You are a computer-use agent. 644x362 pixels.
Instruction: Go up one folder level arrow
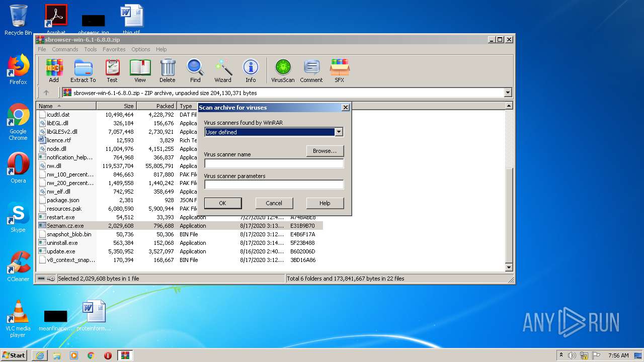click(46, 93)
